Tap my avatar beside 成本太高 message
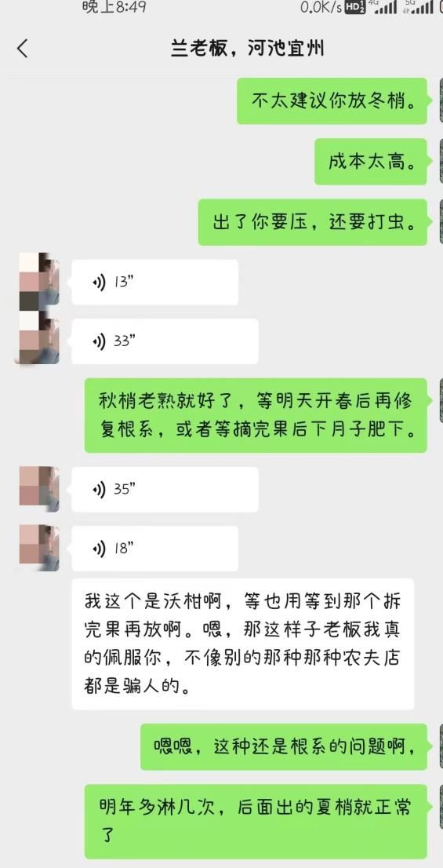The height and width of the screenshot is (868, 443). pos(441,162)
